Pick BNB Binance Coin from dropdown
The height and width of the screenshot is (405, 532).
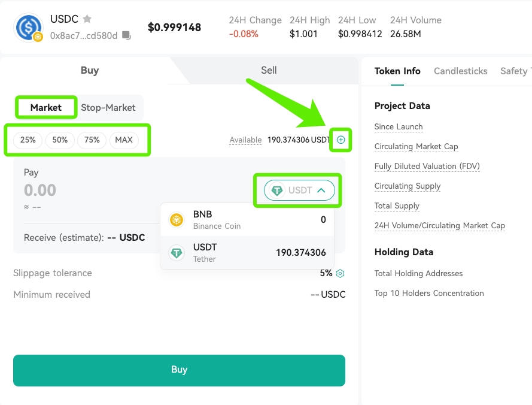click(247, 220)
